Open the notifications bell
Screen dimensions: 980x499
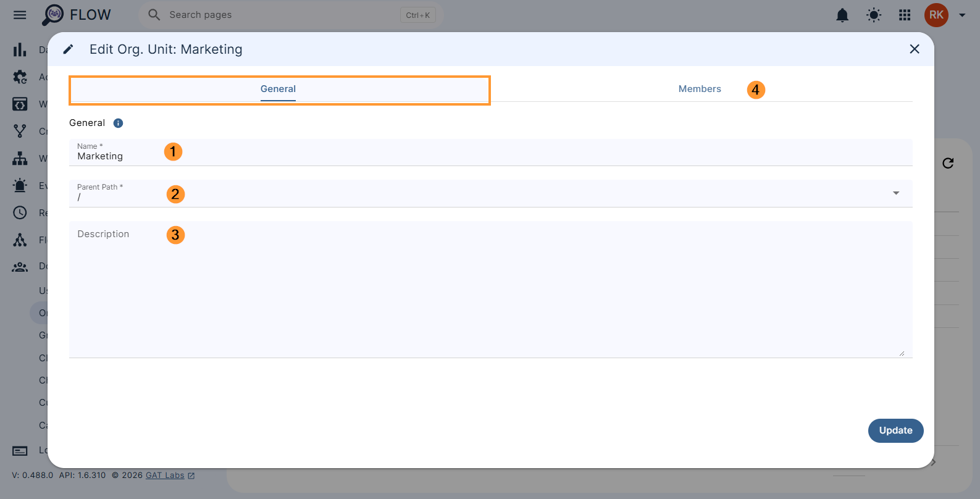(842, 15)
